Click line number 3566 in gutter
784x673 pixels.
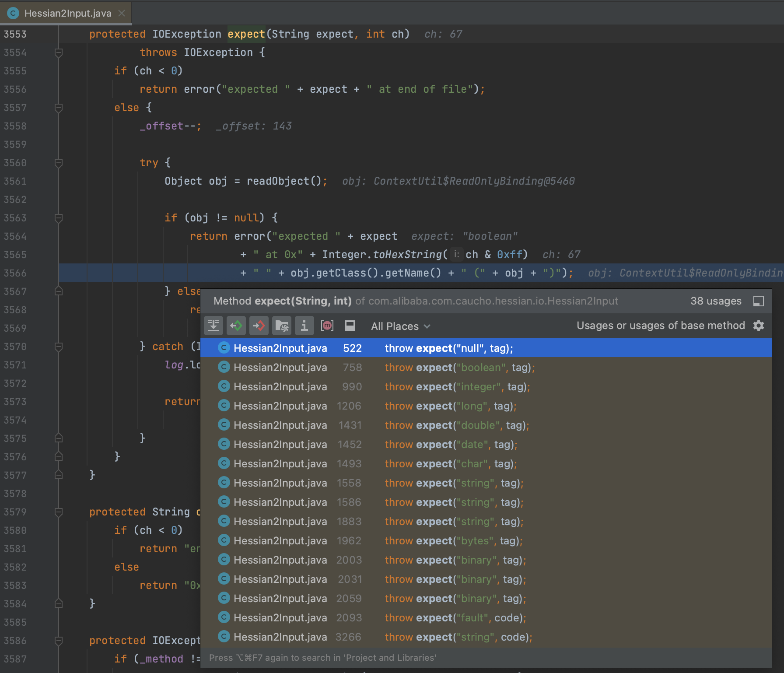(15, 273)
